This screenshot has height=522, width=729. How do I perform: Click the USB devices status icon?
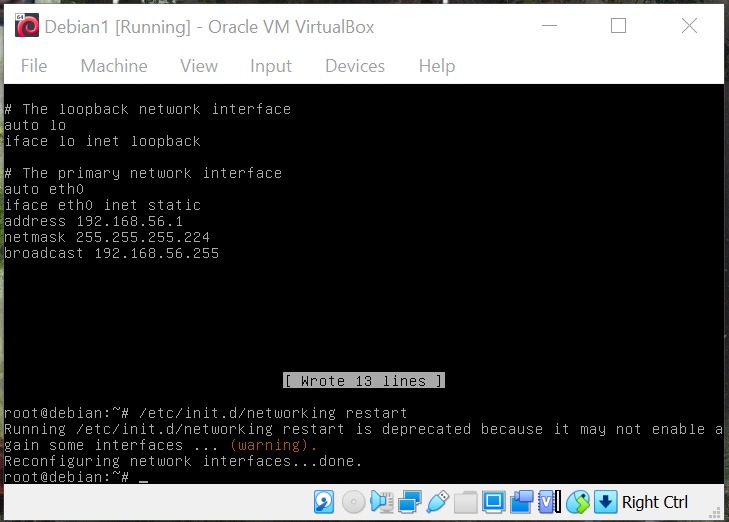coord(437,502)
